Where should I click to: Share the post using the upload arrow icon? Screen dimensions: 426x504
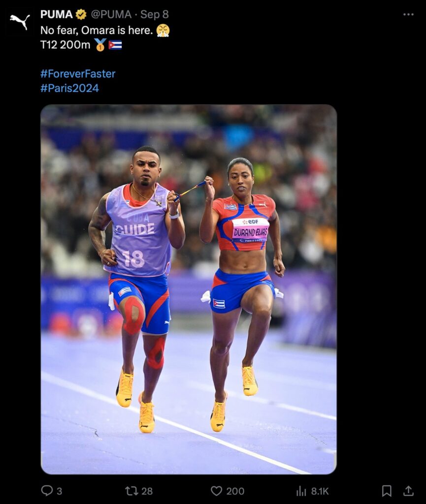[408, 491]
